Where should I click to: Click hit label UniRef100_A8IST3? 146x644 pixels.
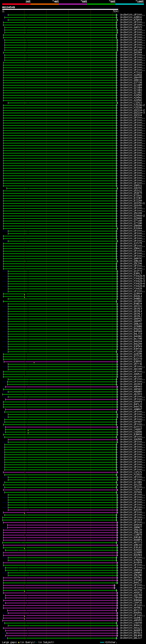131,543
